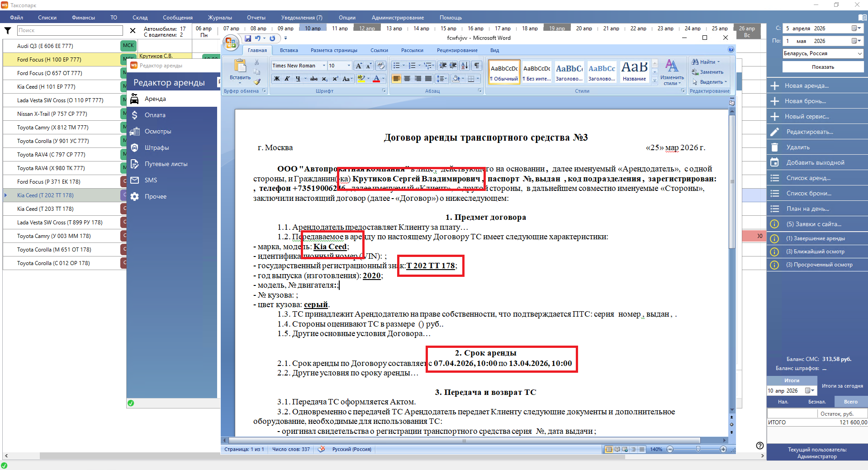Click Показать button

(823, 66)
